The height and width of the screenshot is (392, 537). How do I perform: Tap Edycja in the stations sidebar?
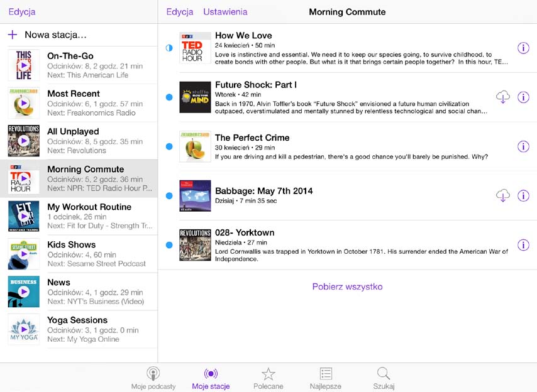click(22, 12)
